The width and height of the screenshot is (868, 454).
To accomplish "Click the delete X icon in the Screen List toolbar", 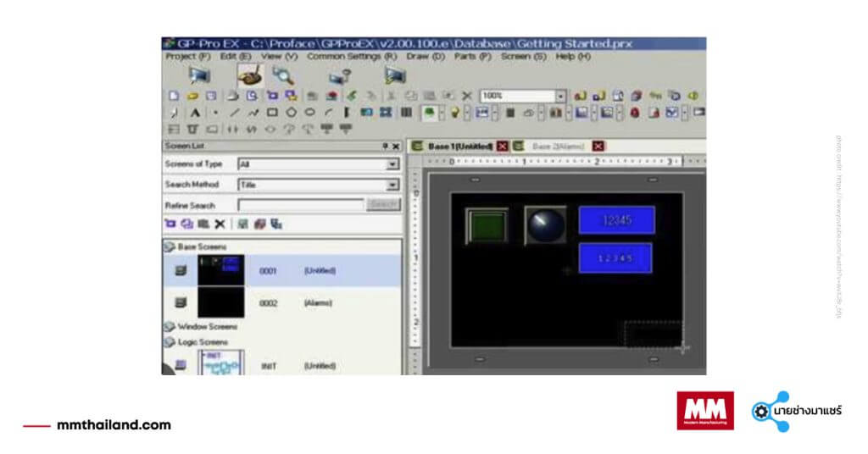I will [220, 224].
